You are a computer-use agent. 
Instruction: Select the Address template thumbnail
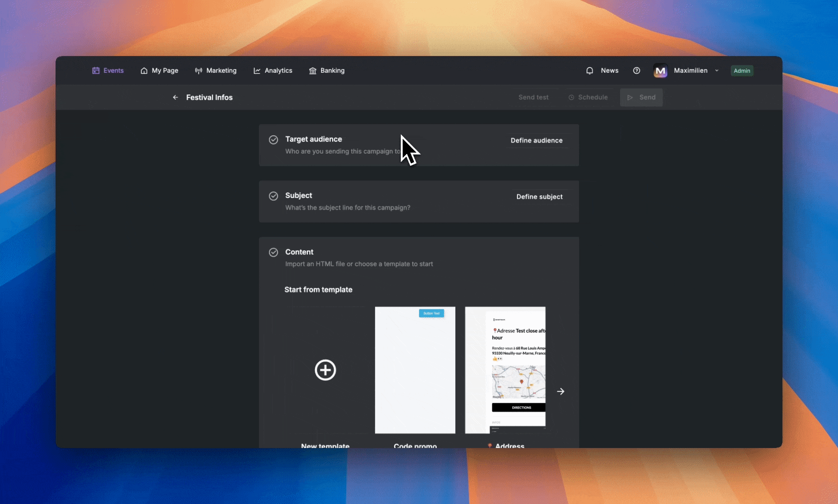(505, 370)
